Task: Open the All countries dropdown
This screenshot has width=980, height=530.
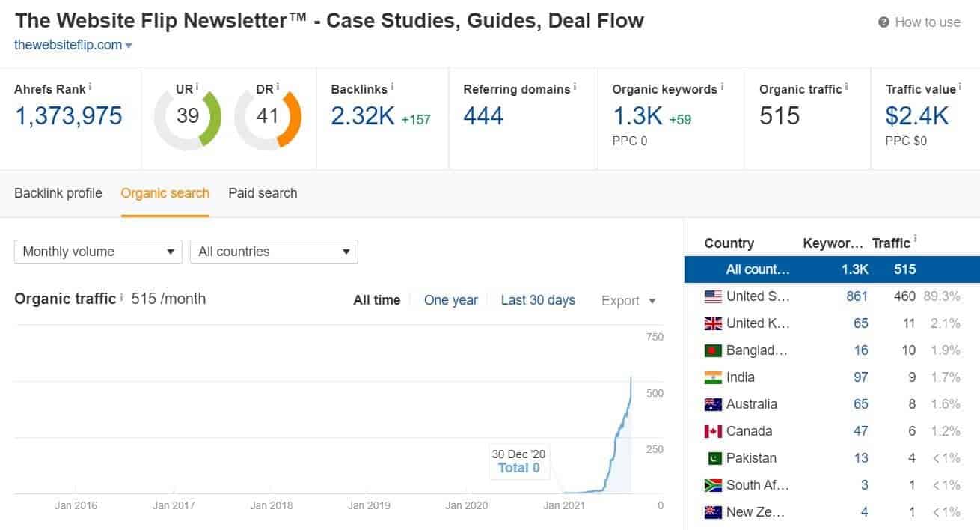Action: (x=274, y=252)
